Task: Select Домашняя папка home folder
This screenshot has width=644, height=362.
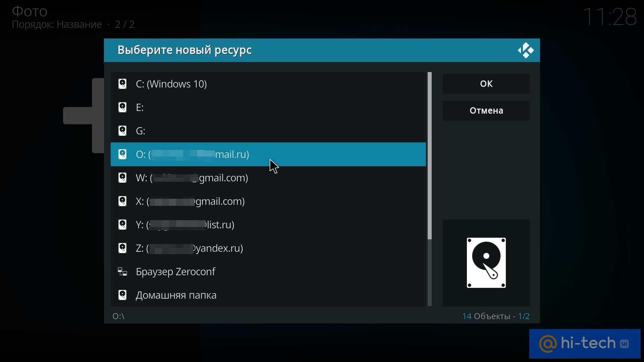Action: point(176,295)
